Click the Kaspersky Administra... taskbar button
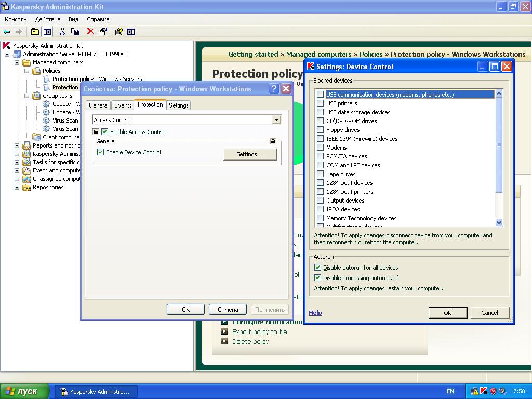 click(96, 391)
